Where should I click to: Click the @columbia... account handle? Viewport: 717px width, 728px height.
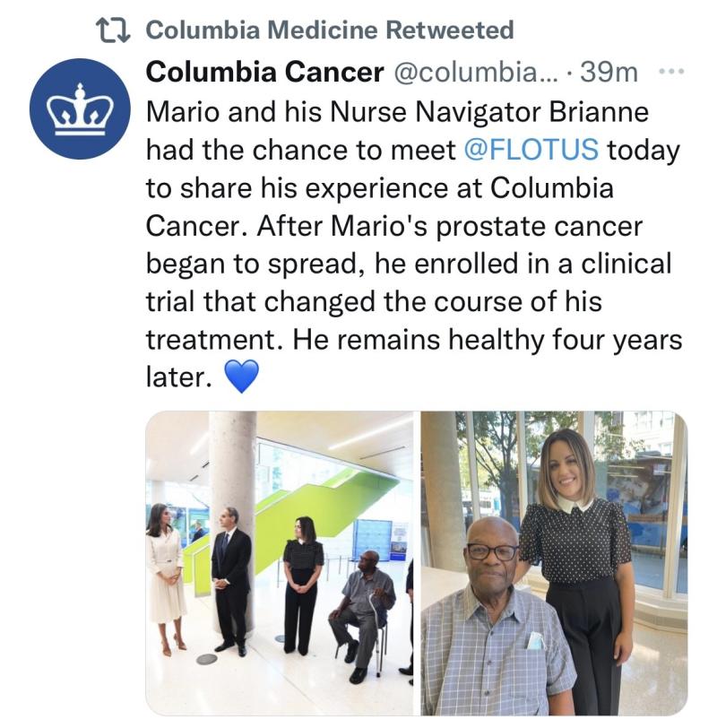click(477, 72)
